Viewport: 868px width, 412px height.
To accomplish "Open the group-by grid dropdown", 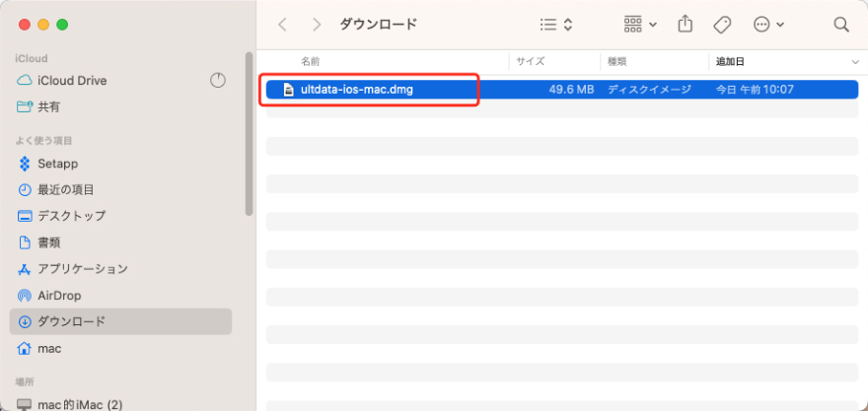I will click(x=640, y=25).
